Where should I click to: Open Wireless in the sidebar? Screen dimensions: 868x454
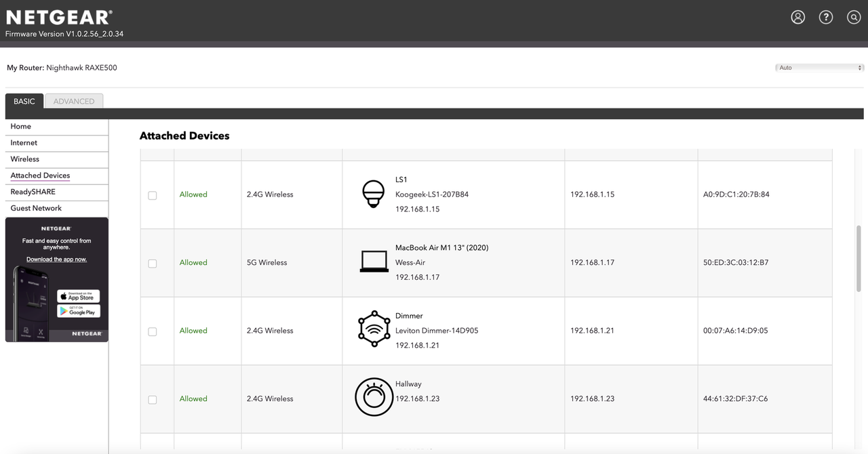[x=57, y=159]
